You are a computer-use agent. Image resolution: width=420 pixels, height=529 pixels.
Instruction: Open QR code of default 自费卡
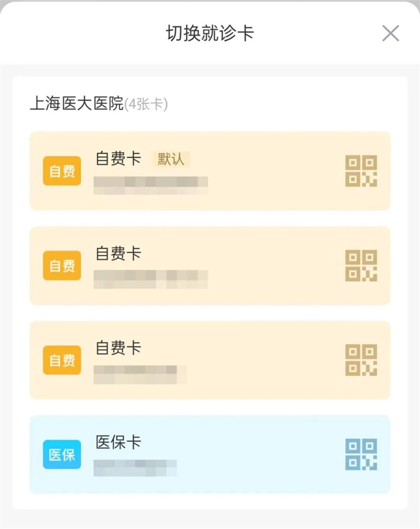tap(361, 171)
